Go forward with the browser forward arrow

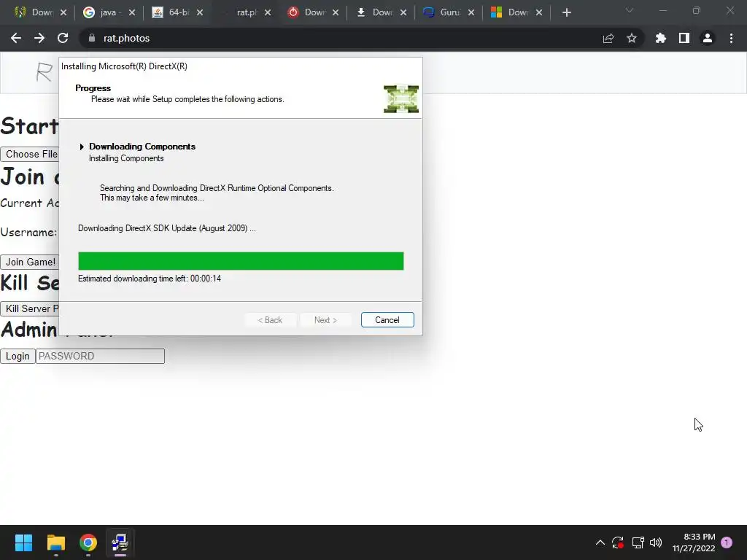click(39, 38)
